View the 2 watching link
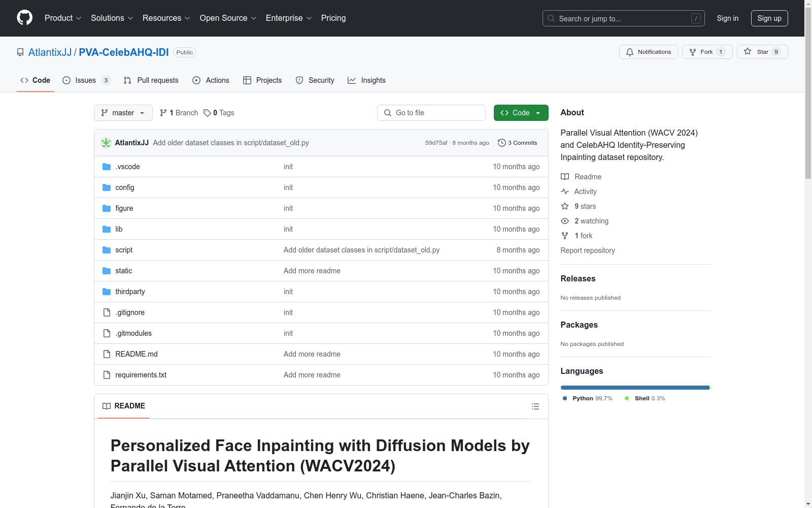The image size is (812, 508). pos(585,221)
